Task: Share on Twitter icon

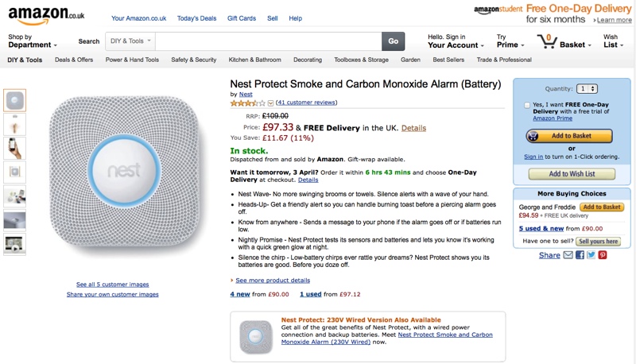Action: [591, 255]
